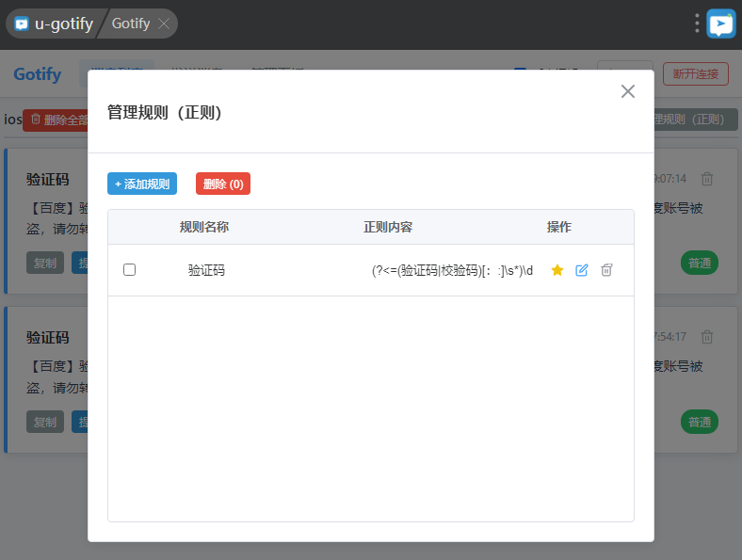This screenshot has width=742, height=560.
Task: Delete the second message via trash icon
Action: pos(707,337)
